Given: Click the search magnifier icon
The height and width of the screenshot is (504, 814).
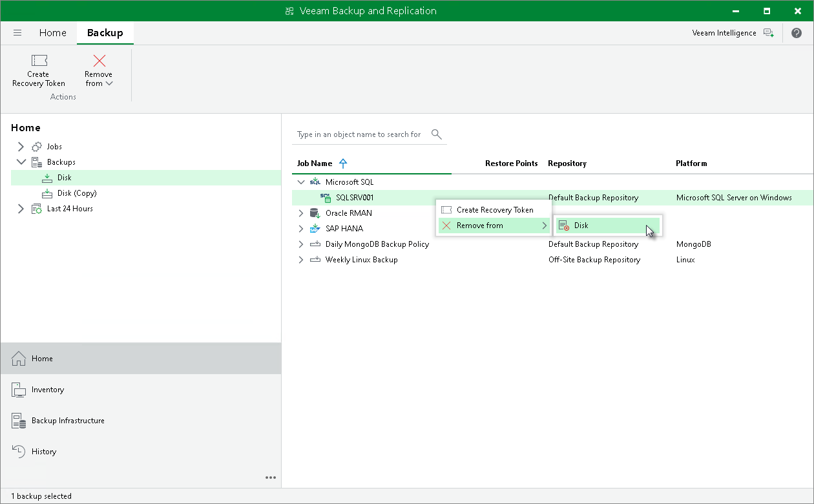Looking at the screenshot, I should (437, 134).
